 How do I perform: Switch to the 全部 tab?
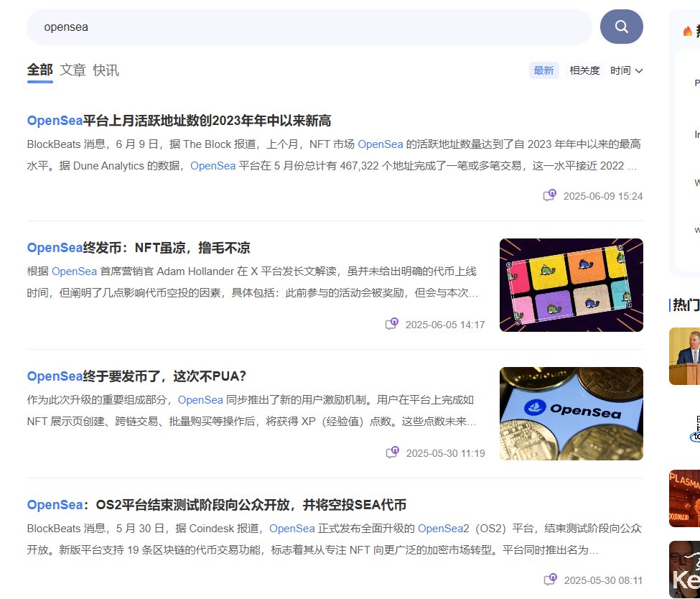(39, 70)
